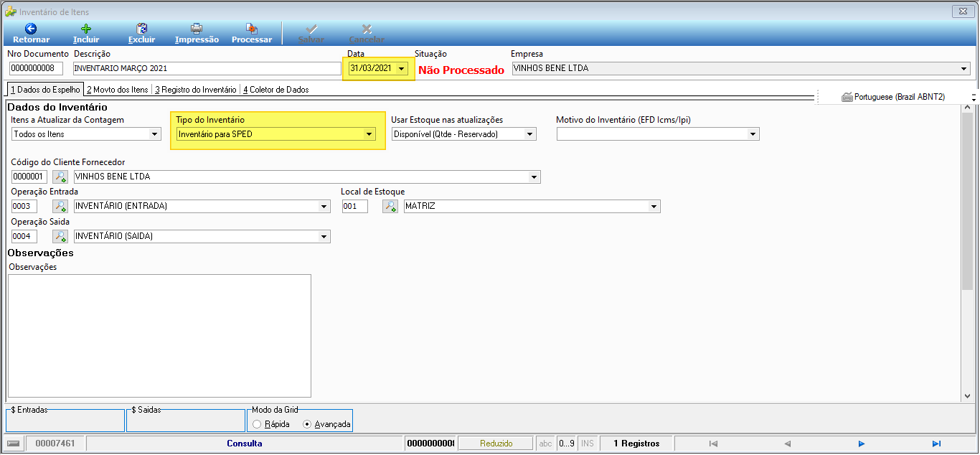The height and width of the screenshot is (455, 980).
Task: Expand MATRIZ stock location dropdown
Action: [654, 207]
